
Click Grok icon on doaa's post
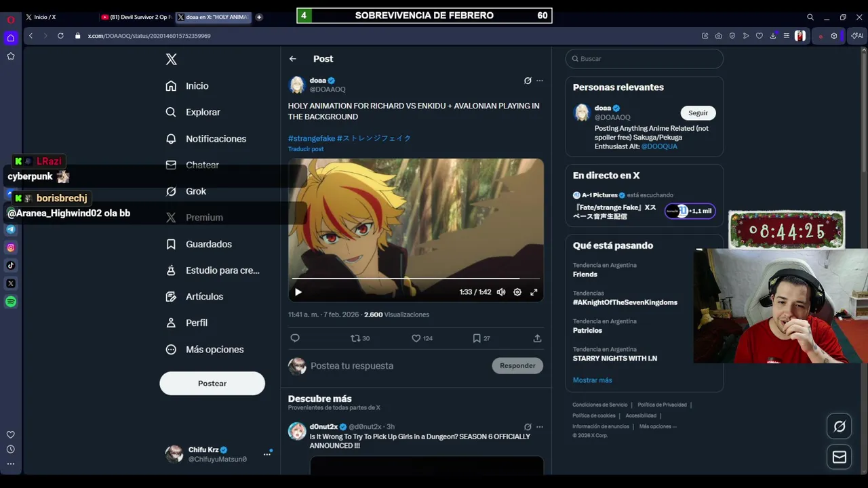pos(528,81)
